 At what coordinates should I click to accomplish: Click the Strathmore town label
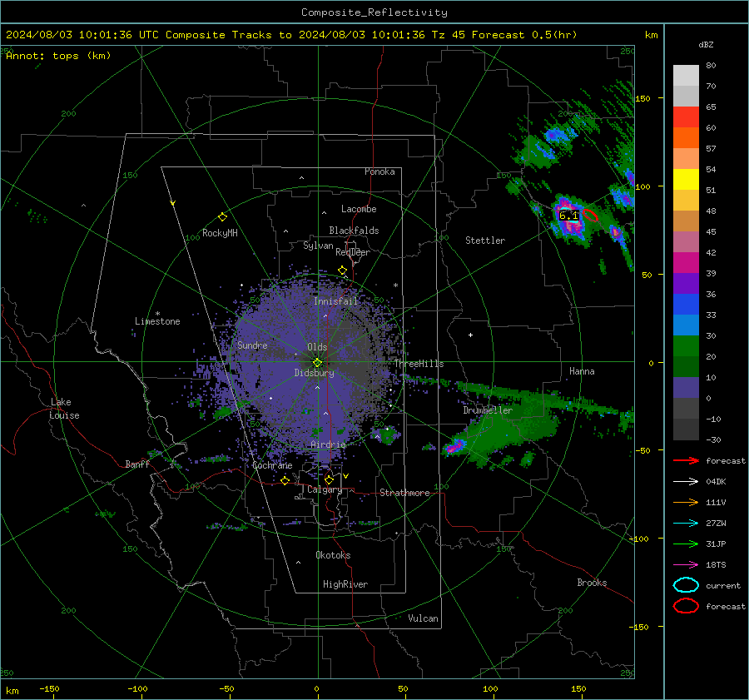click(x=404, y=493)
